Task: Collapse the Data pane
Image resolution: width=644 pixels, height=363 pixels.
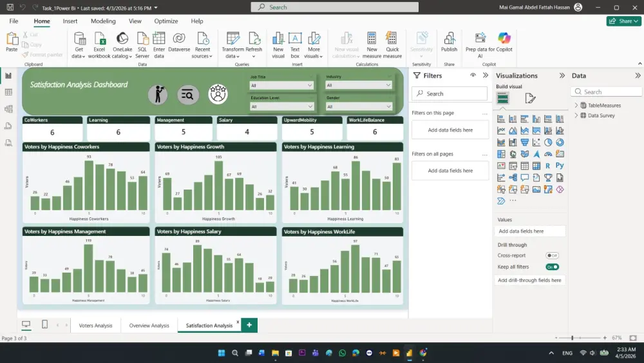Action: tap(638, 75)
